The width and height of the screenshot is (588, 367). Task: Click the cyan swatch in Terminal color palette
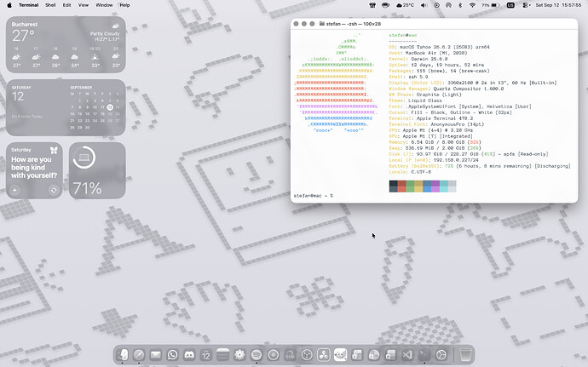pos(444,186)
